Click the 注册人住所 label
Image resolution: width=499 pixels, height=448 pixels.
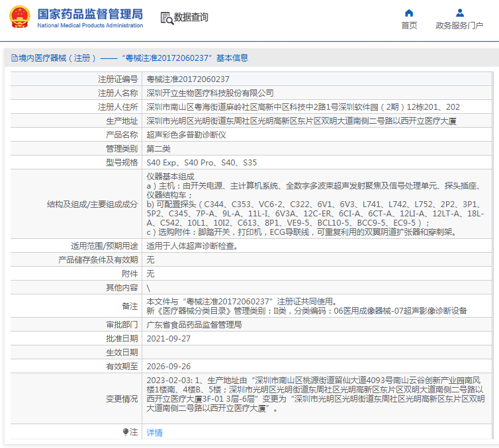pyautogui.click(x=118, y=107)
